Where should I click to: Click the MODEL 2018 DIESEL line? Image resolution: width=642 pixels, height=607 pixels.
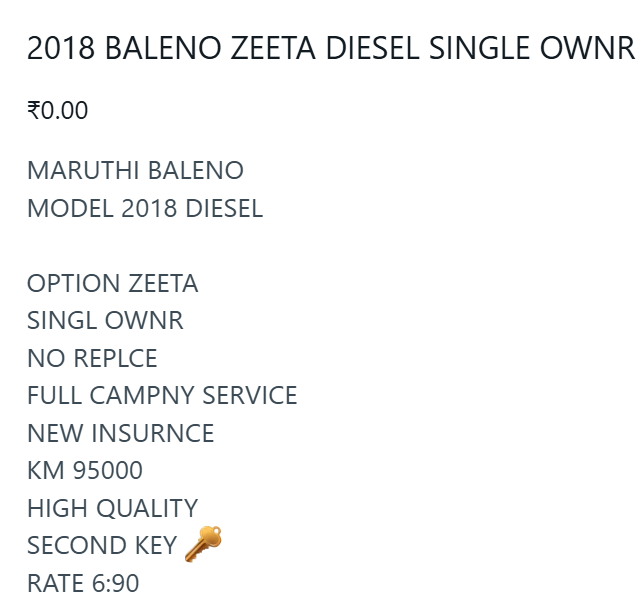pyautogui.click(x=145, y=208)
